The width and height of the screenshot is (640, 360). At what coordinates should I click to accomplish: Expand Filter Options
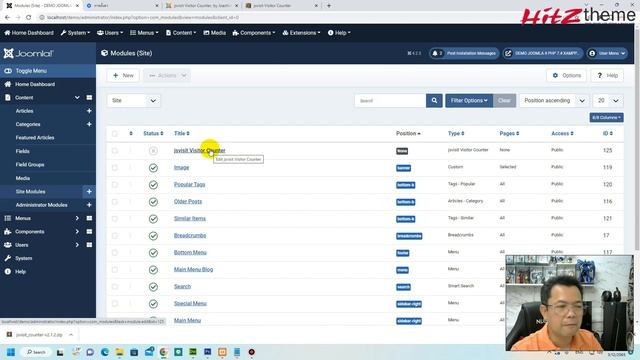point(469,100)
